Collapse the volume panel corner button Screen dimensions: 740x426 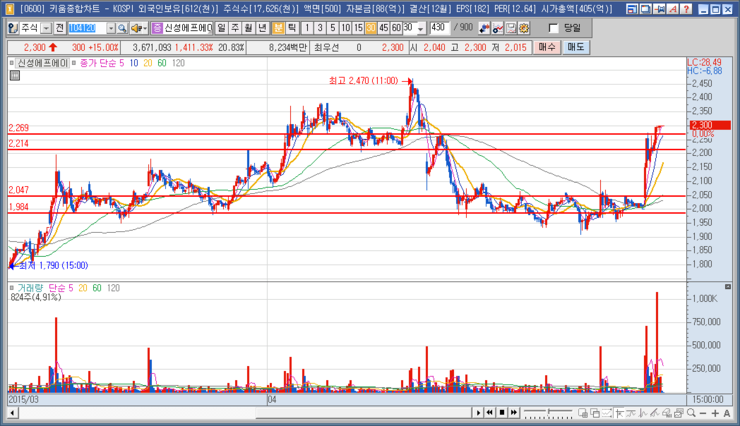click(727, 287)
